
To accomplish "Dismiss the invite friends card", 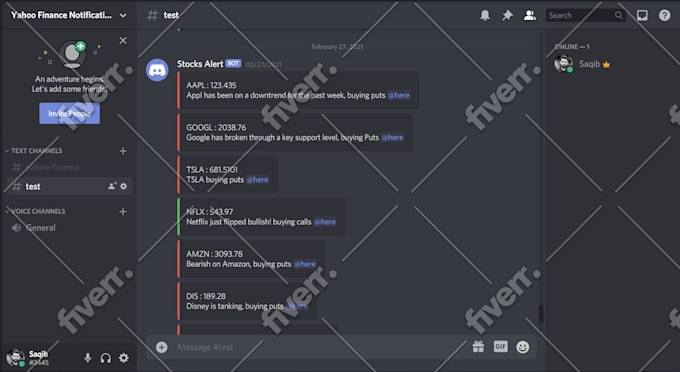I will [123, 40].
